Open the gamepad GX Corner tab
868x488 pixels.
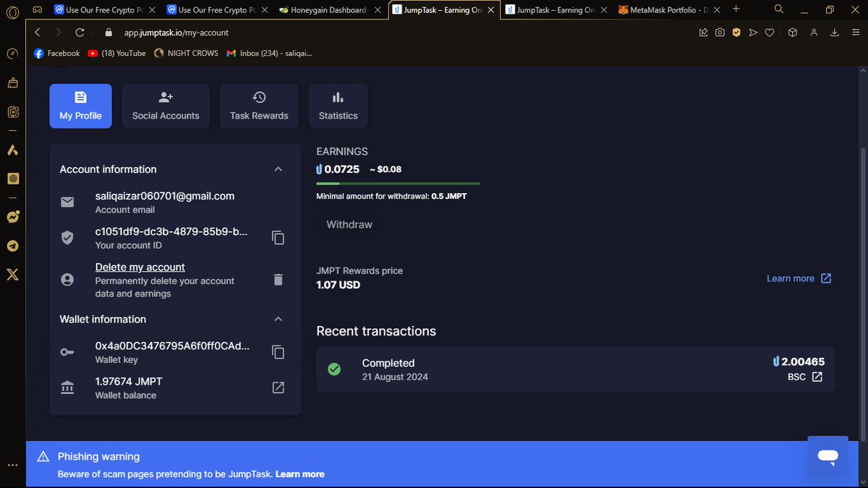coord(37,10)
